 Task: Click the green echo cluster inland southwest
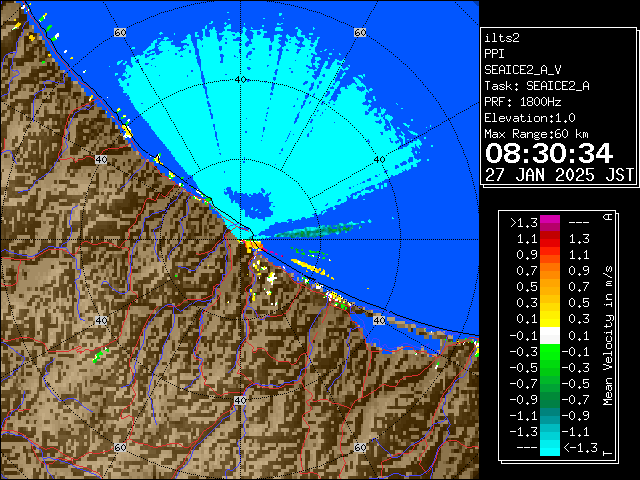click(x=100, y=356)
